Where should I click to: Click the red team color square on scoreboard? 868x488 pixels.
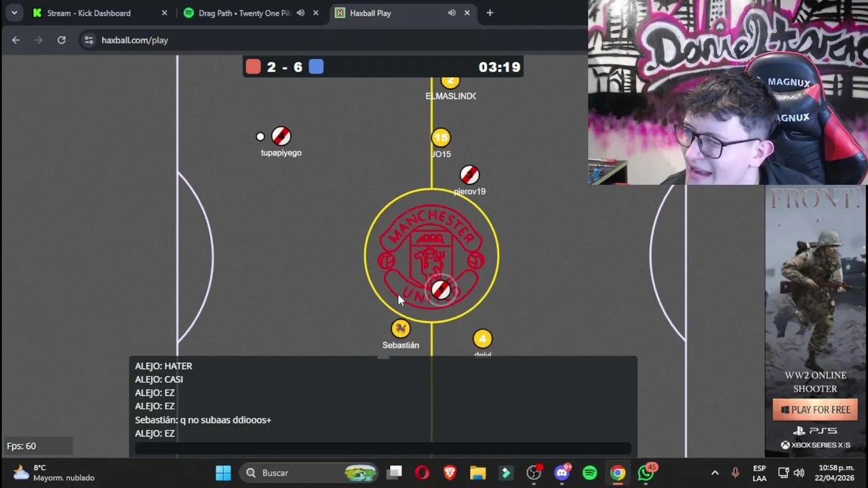[253, 66]
